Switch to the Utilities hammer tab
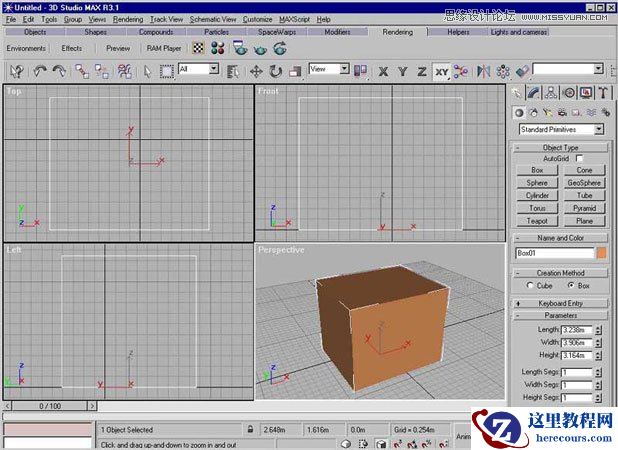 (x=603, y=93)
